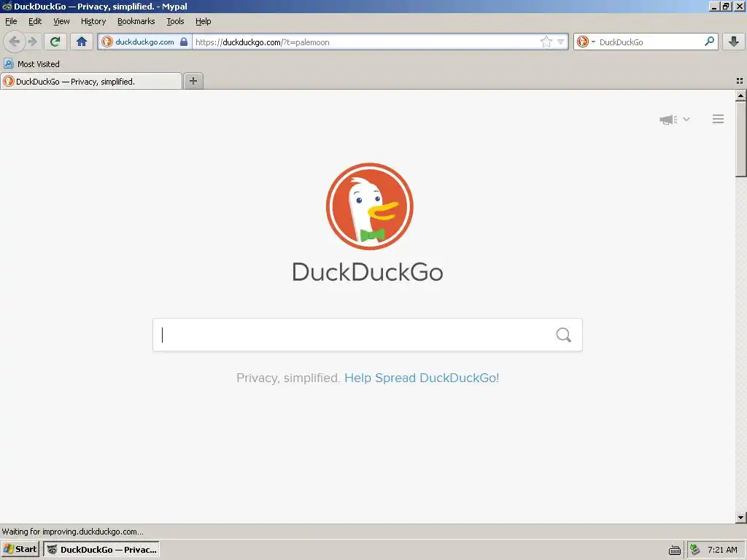
Task: Open the Downloads arrow button
Action: click(734, 42)
